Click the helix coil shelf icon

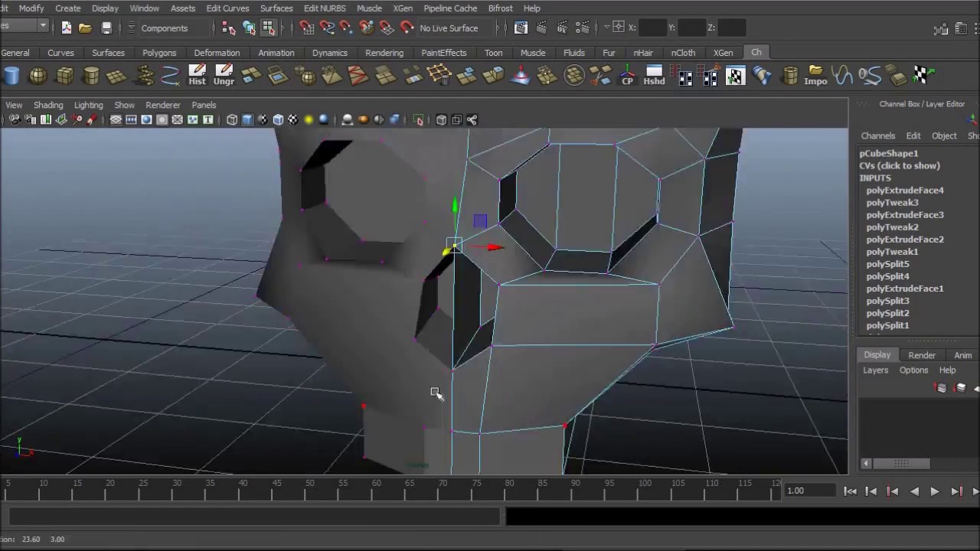tap(145, 76)
